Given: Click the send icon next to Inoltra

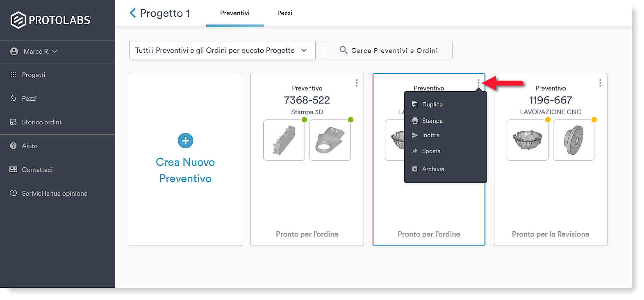Looking at the screenshot, I should [414, 135].
